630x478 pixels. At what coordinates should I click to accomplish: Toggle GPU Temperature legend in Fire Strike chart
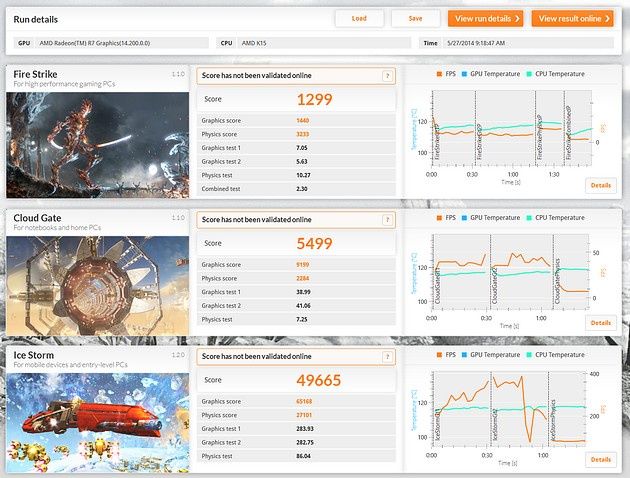click(491, 74)
